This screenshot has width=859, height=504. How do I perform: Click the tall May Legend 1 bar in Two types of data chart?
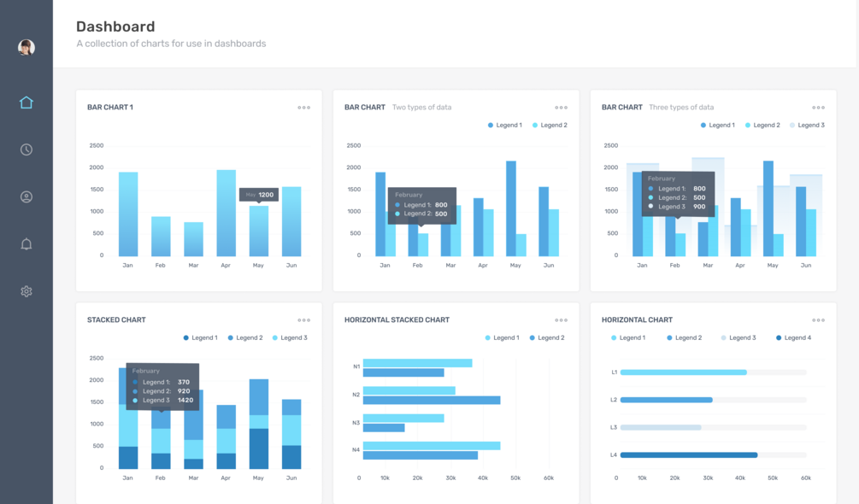tap(511, 208)
